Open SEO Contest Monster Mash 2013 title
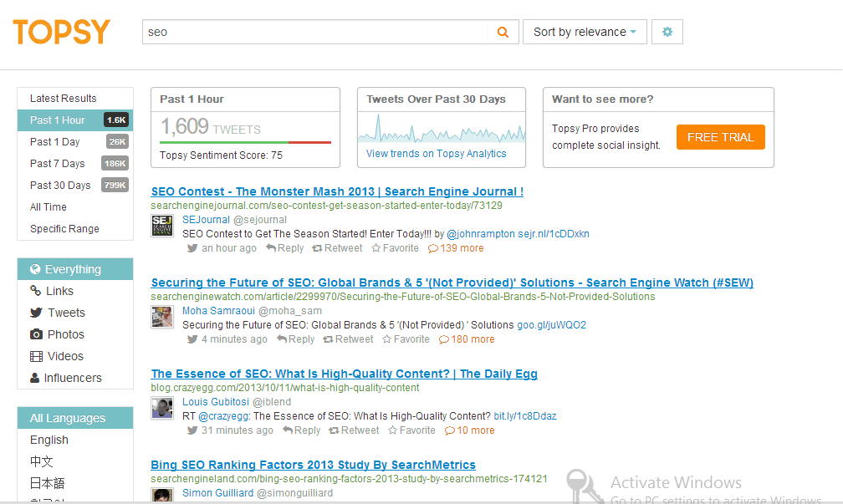Viewport: 843px width, 504px height. (337, 191)
